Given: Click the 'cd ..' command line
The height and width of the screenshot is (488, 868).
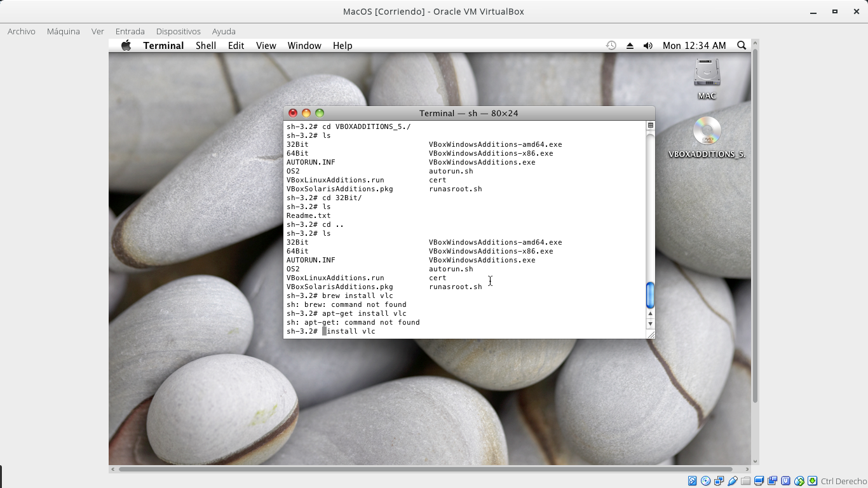Looking at the screenshot, I should tap(315, 224).
